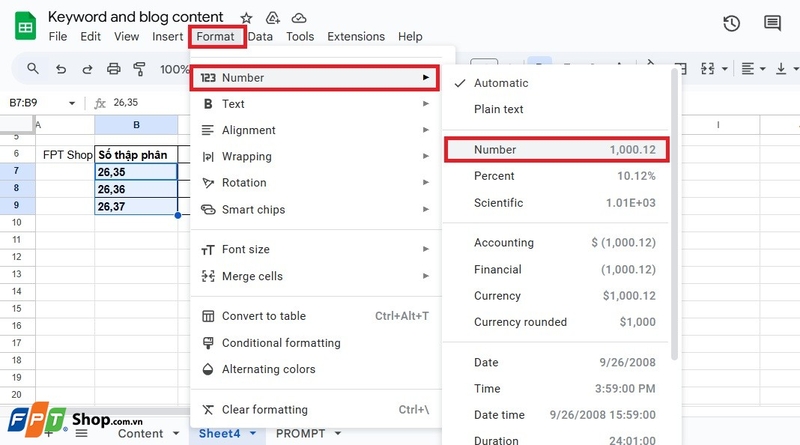
Task: Expand the Smart chips submenu
Action: point(315,209)
